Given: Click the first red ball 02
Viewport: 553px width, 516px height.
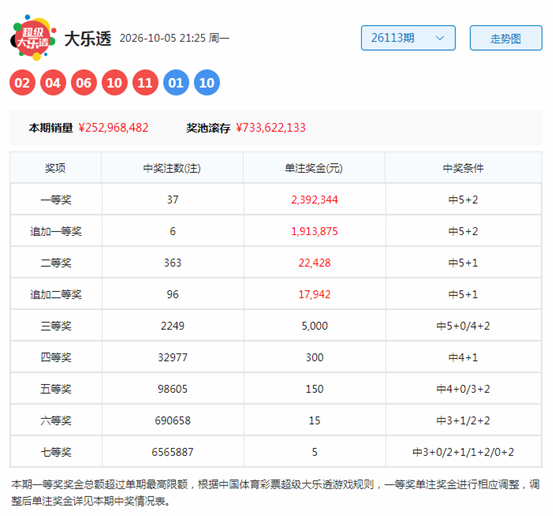Looking at the screenshot, I should coord(22,83).
